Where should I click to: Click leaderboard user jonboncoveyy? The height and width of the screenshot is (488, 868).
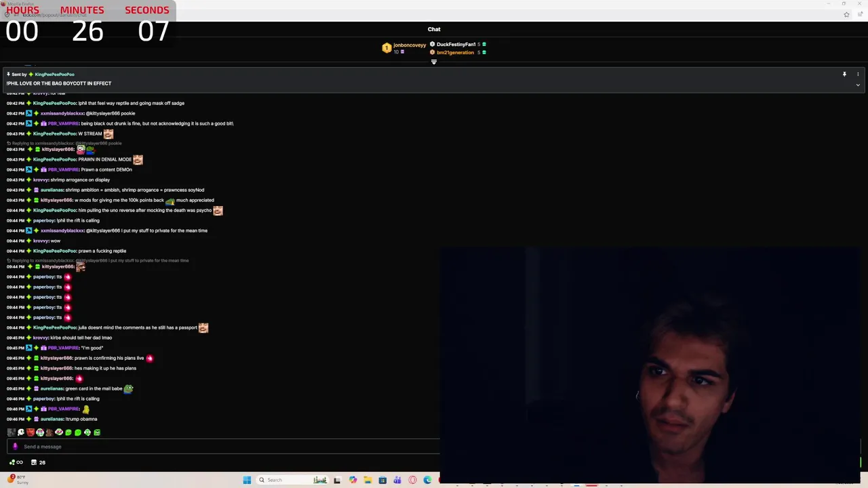pos(410,45)
